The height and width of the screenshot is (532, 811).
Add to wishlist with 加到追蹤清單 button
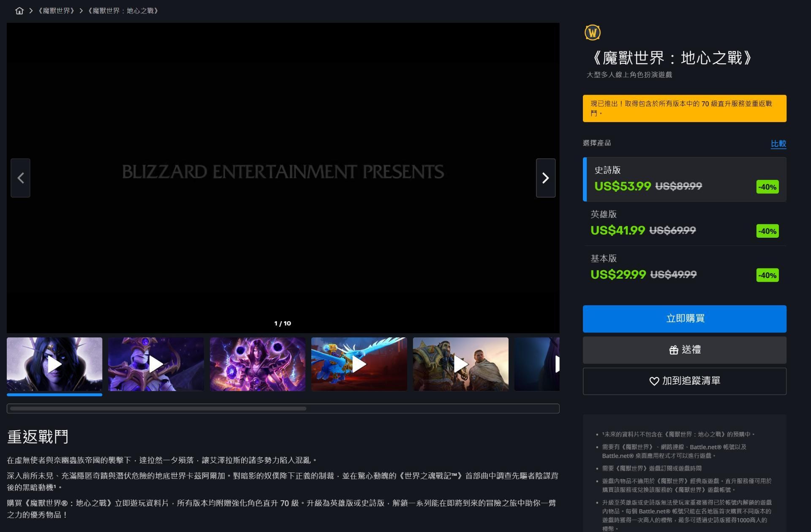[684, 381]
